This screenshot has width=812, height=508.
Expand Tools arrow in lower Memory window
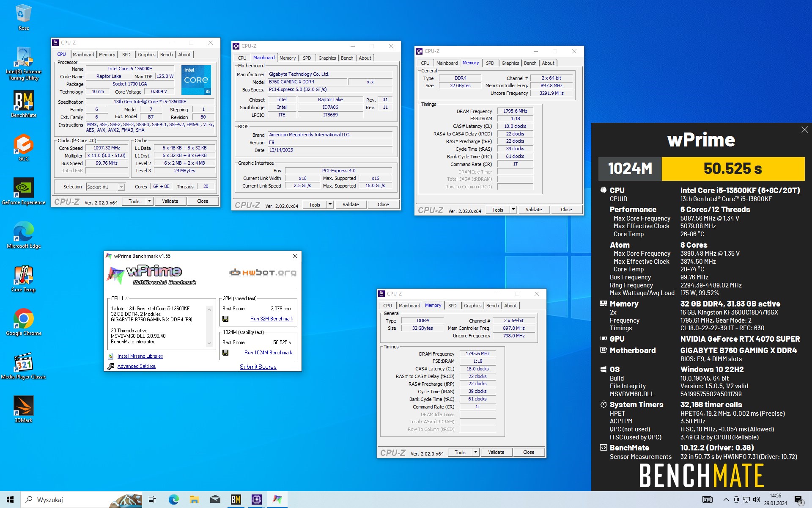pos(475,452)
